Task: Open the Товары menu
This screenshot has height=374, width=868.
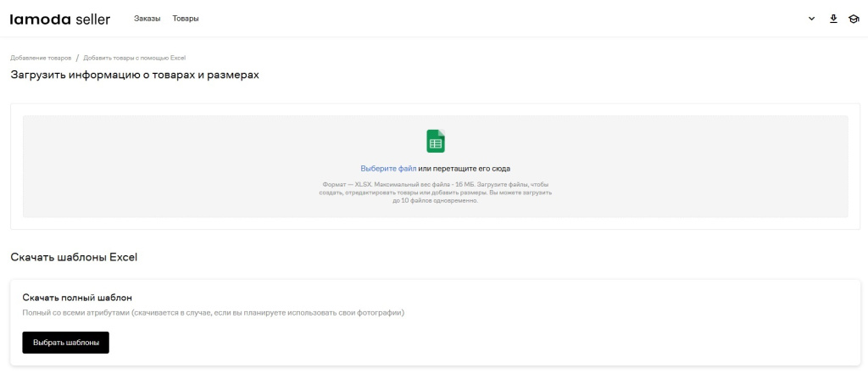Action: click(186, 19)
